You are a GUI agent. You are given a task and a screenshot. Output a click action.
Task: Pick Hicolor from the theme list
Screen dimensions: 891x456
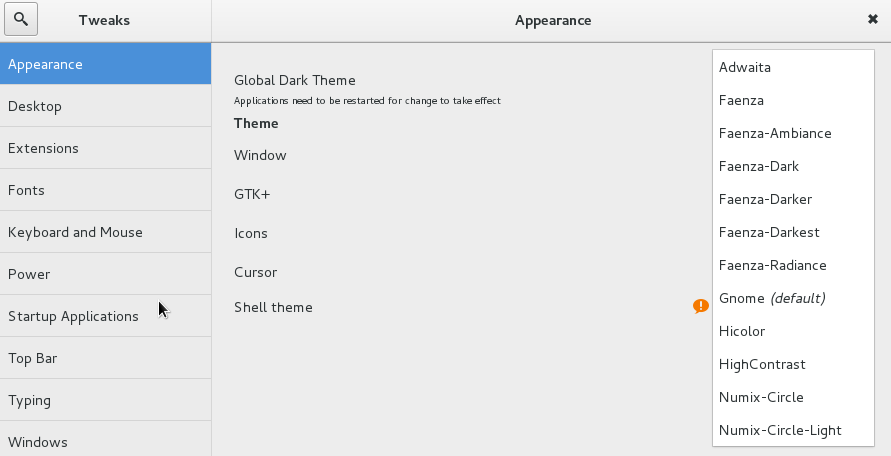coord(793,331)
